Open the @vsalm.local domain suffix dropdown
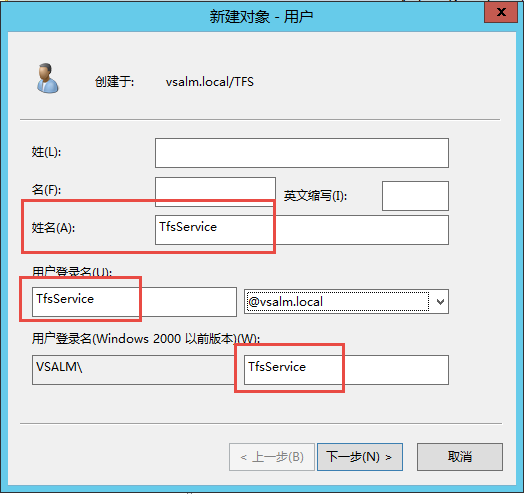The width and height of the screenshot is (524, 494). [x=440, y=302]
